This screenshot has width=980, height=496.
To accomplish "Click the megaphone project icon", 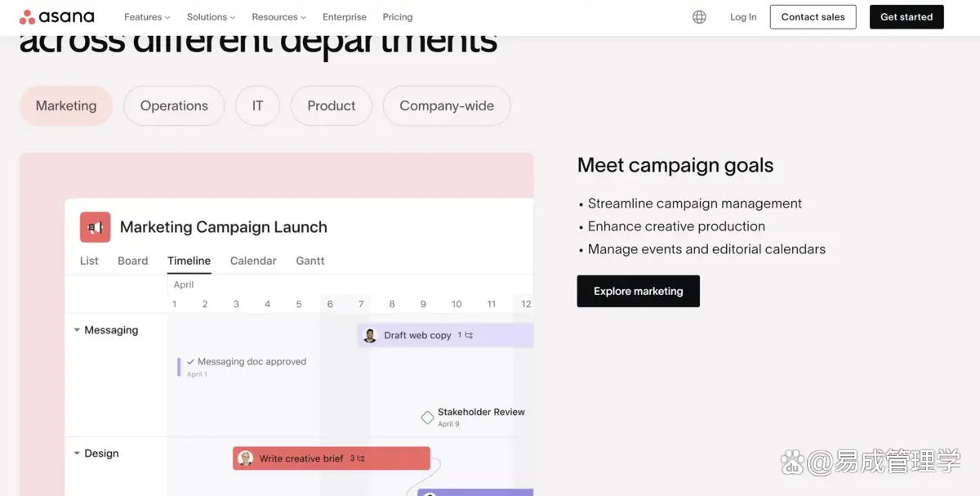I will coord(95,227).
